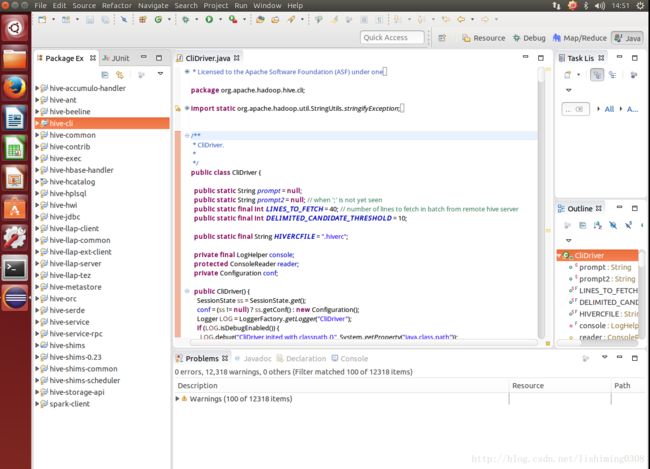The image size is (650, 469).
Task: Click the Save toolbar icon
Action: (x=90, y=19)
